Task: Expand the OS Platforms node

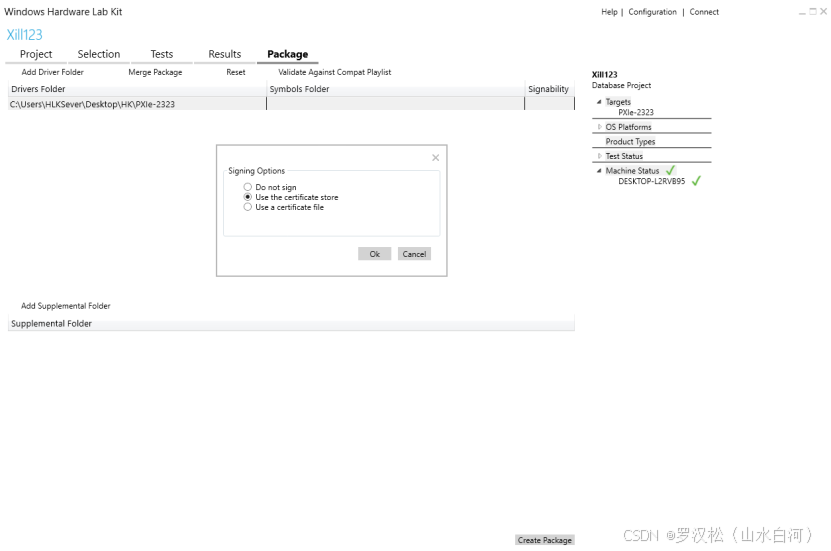Action: [599, 127]
